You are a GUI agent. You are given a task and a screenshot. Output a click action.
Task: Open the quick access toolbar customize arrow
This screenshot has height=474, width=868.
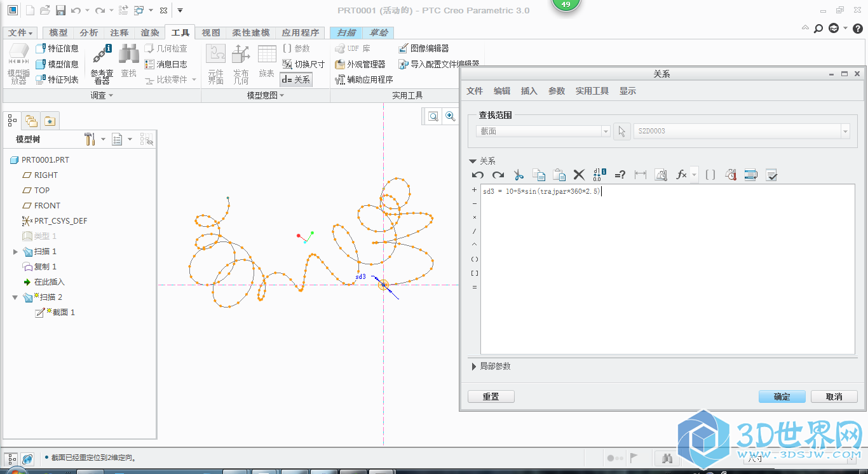[180, 10]
